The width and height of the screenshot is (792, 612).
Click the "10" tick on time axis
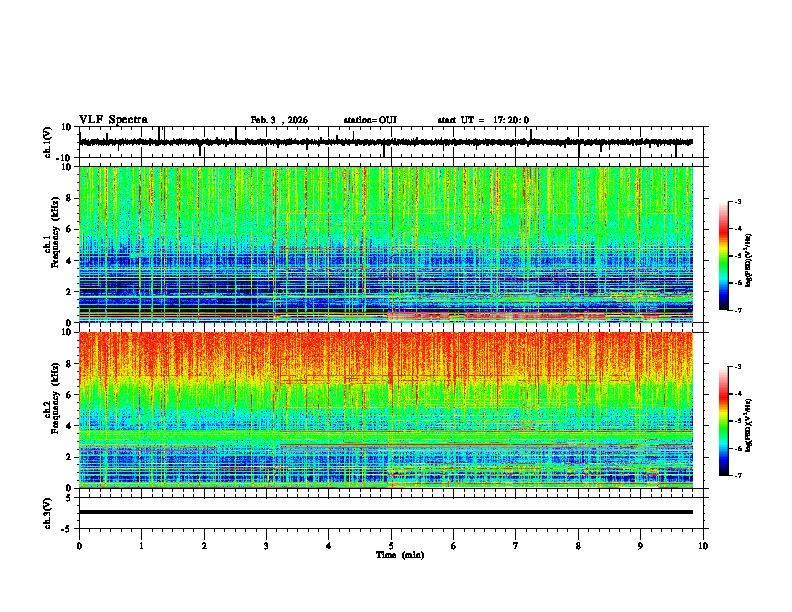[x=703, y=546]
